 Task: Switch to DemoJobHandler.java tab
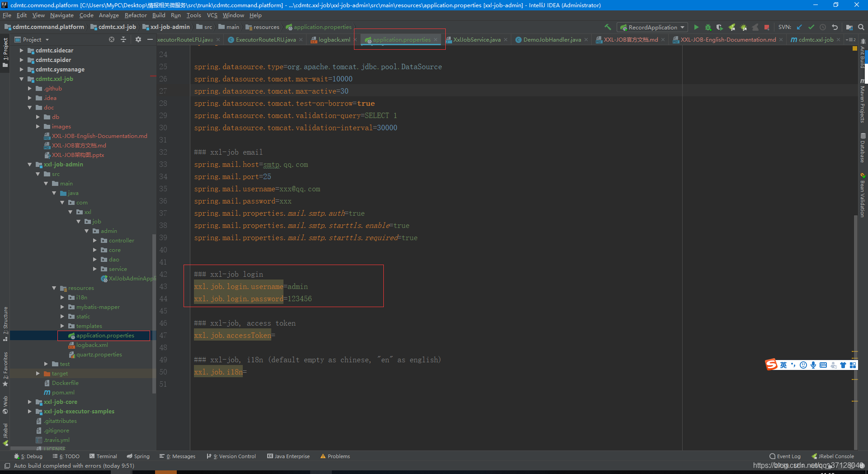click(552, 39)
